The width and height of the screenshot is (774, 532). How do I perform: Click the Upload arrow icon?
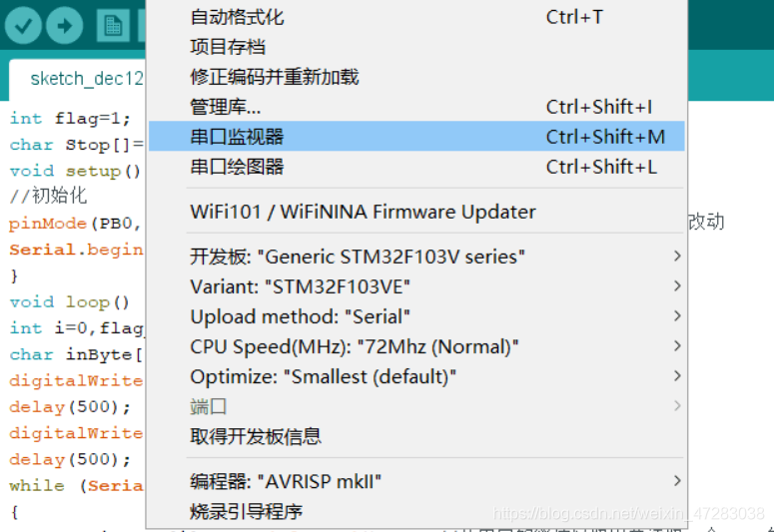(x=65, y=26)
